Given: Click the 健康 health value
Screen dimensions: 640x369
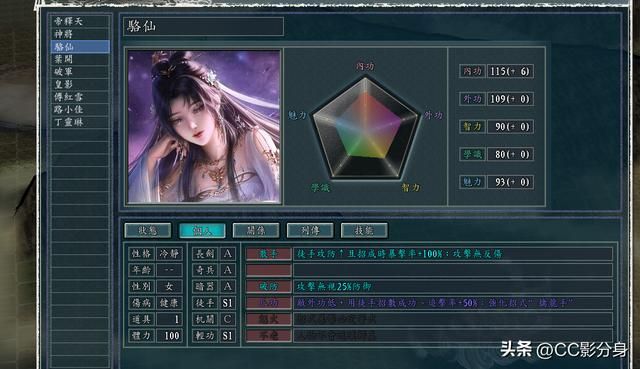Looking at the screenshot, I should [x=169, y=303].
